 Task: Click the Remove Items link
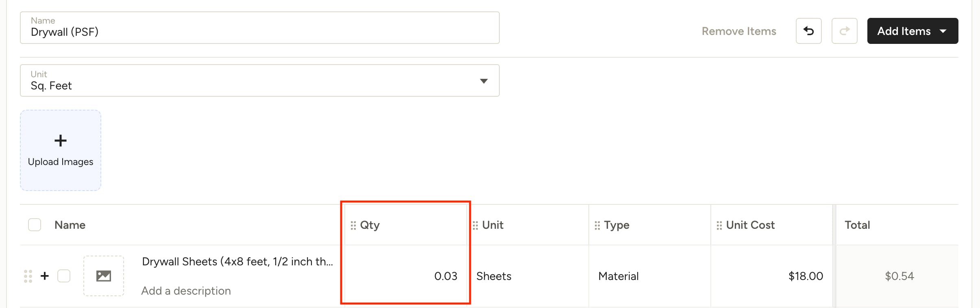click(x=739, y=31)
